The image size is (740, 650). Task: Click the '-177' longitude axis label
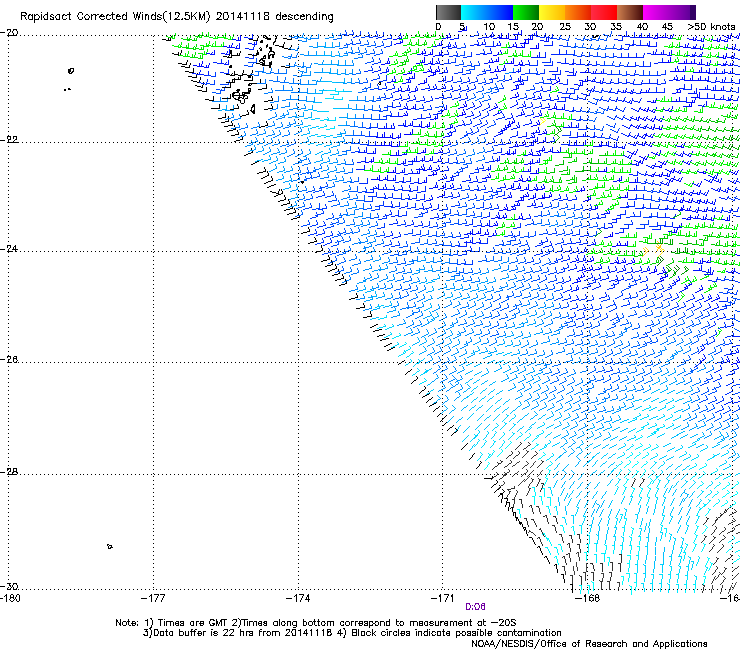tap(153, 598)
